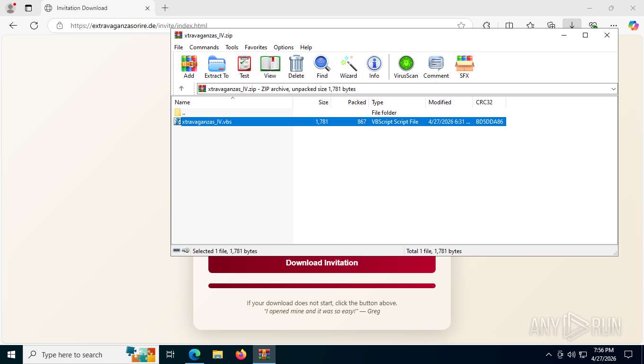Open the View toolbar icon

coord(270,67)
